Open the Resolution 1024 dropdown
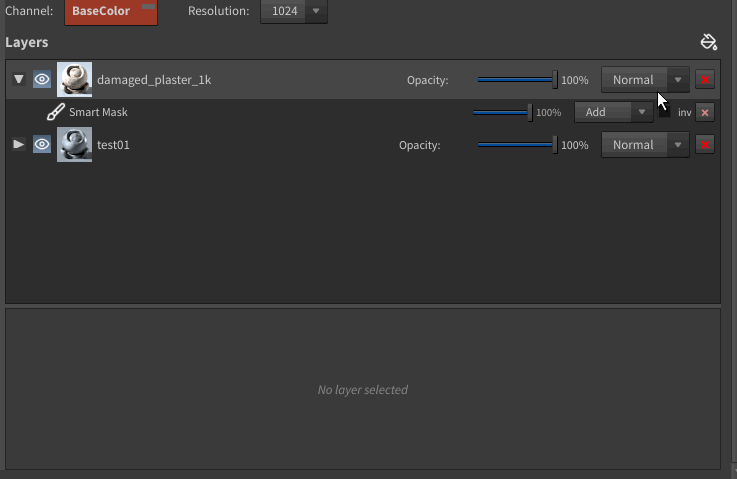Screen dimensions: 737x479 point(293,11)
